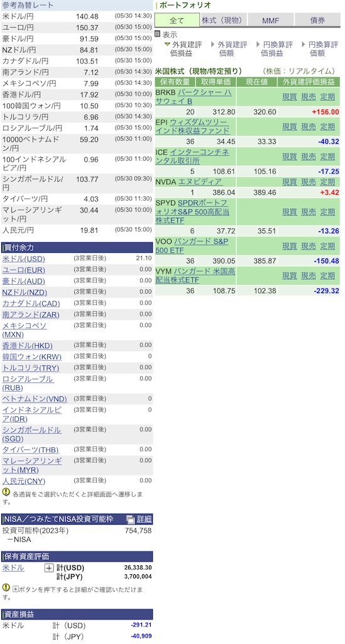345x644 pixels.
Task: Open the 債券 tab
Action: tap(317, 20)
